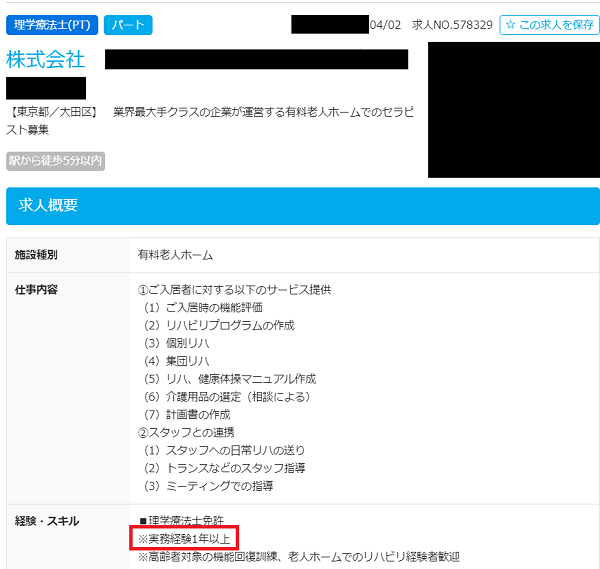Click (2) トランスなどのスタッフ指導 line
Image resolution: width=600 pixels, height=569 pixels.
coord(225,468)
